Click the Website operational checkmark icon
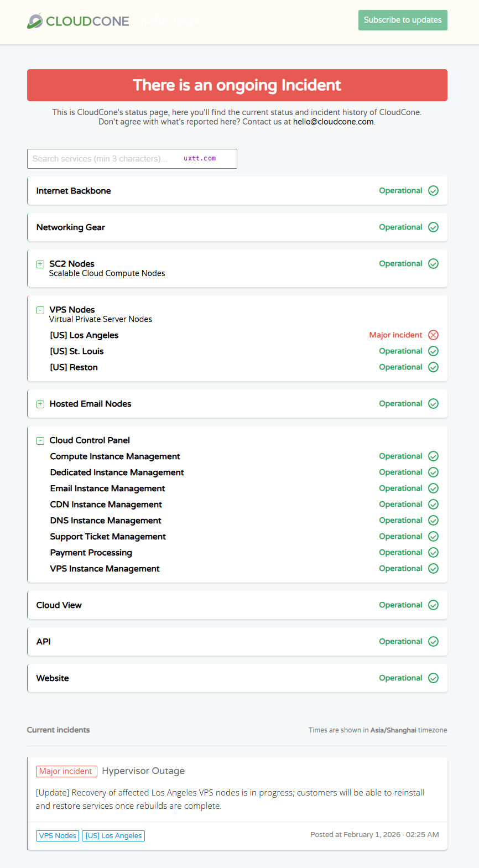The image size is (479, 868). click(433, 678)
